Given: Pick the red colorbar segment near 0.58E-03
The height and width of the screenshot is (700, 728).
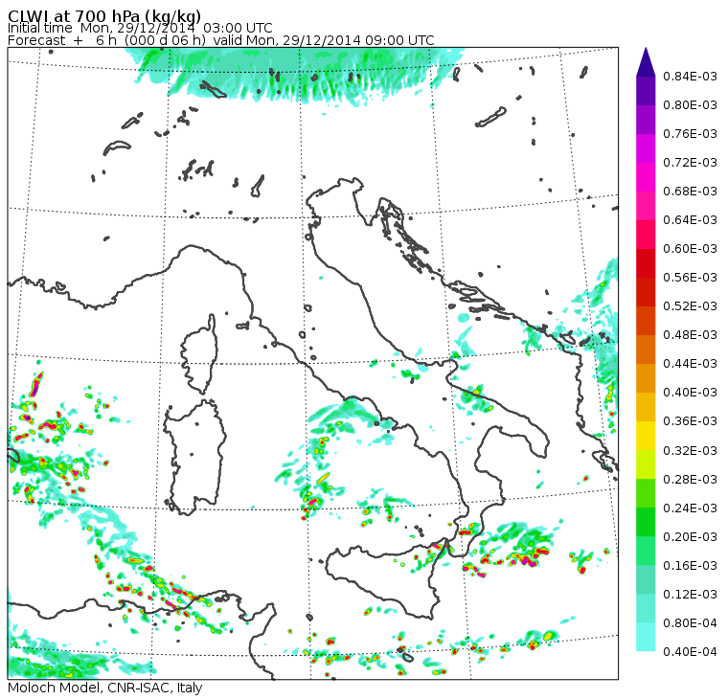Looking at the screenshot, I should click(646, 263).
